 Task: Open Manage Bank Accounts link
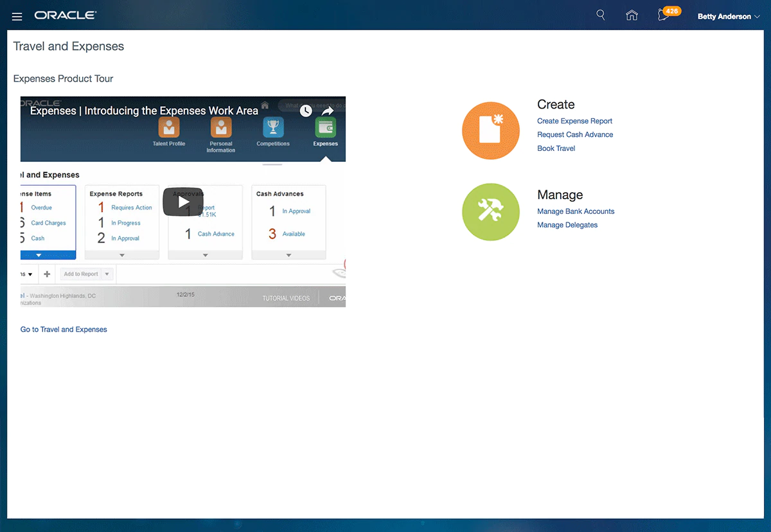tap(576, 211)
